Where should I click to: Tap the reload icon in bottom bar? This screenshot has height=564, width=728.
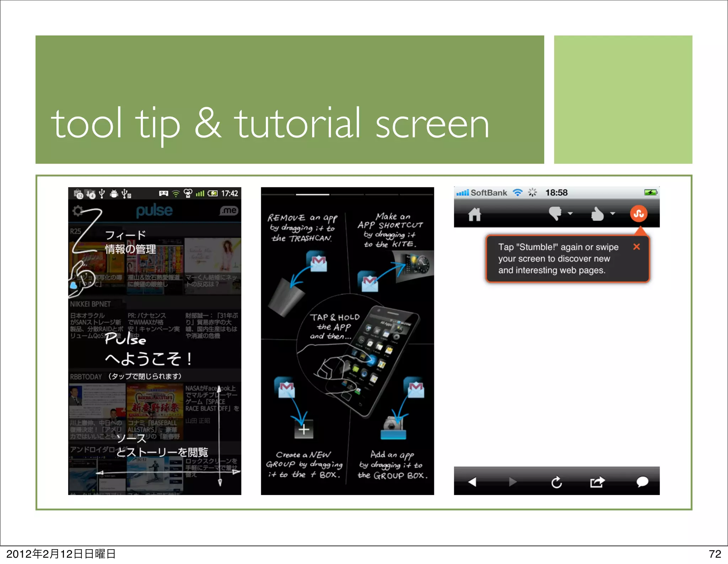557,482
